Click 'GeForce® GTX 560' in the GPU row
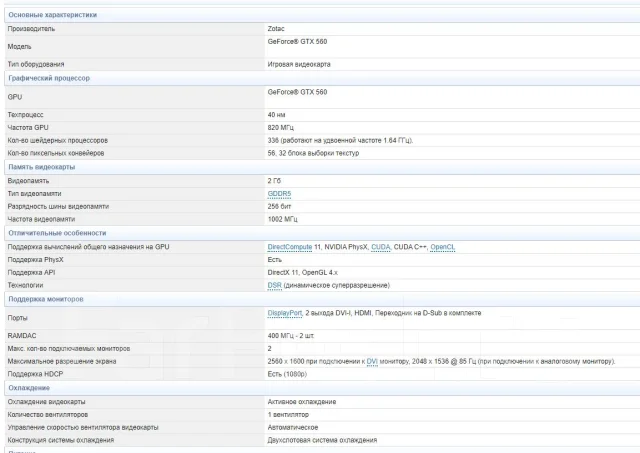Viewport: 640px width, 453px height. 297,92
